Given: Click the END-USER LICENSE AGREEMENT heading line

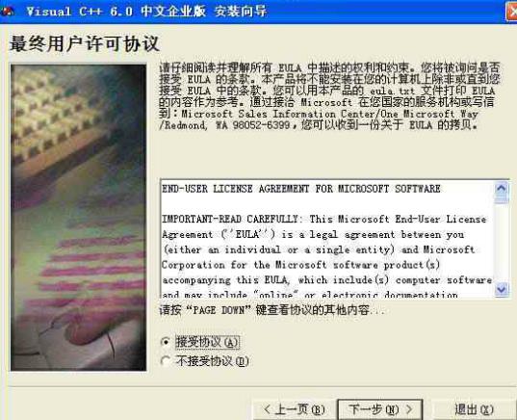Looking at the screenshot, I should click(300, 189).
